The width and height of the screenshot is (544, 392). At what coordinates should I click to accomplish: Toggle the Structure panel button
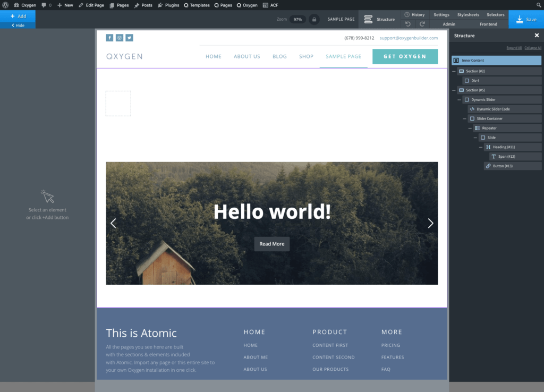tap(379, 19)
